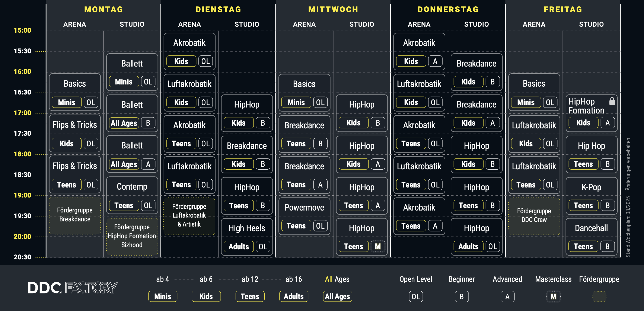The image size is (644, 311).
Task: Open the FREITAG day header
Action: (x=563, y=10)
